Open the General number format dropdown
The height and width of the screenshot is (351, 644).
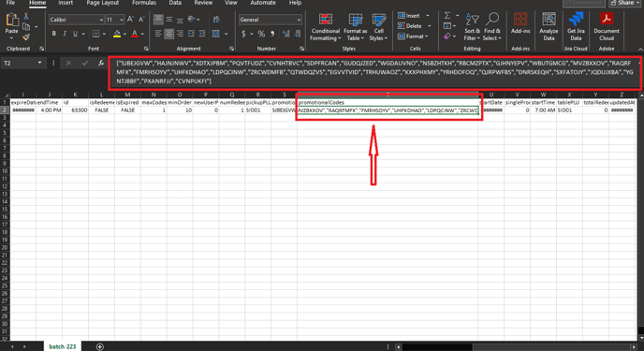pos(299,20)
